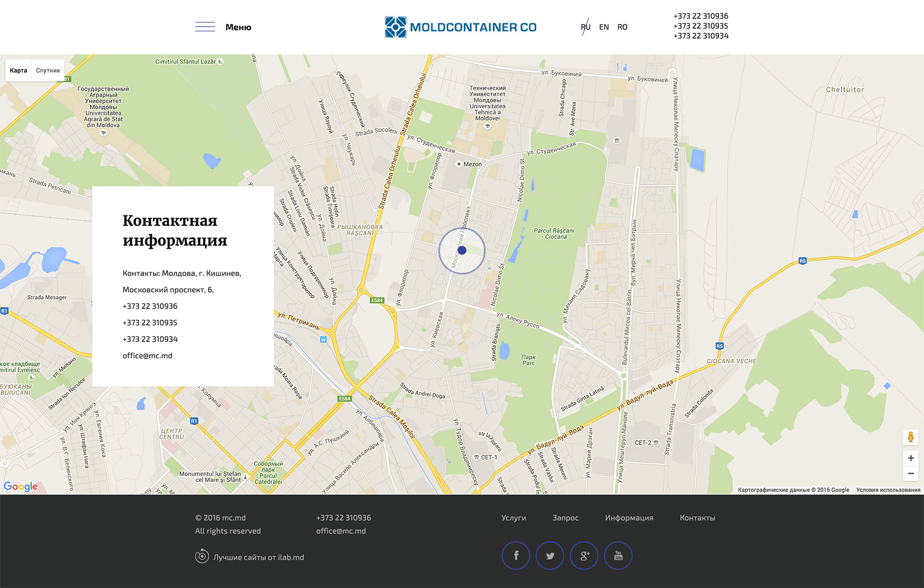Click phone +373 22 310935 in contact card

coord(150,323)
